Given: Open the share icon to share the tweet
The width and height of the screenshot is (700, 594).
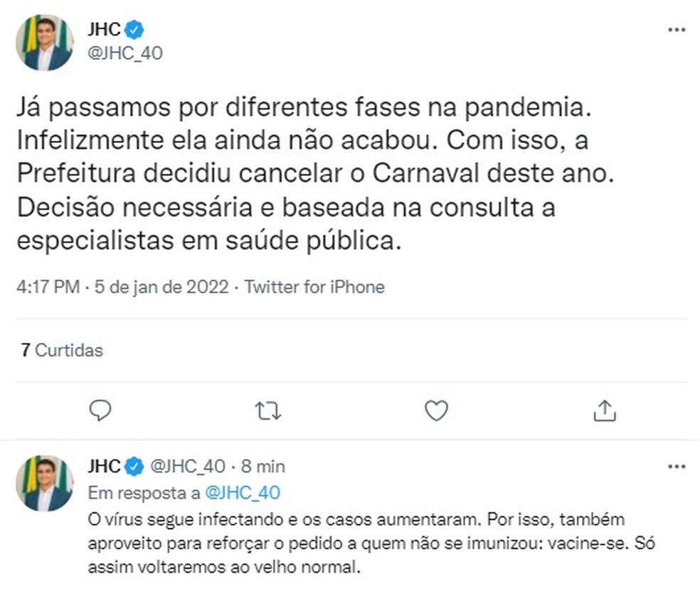Looking at the screenshot, I should 605,410.
